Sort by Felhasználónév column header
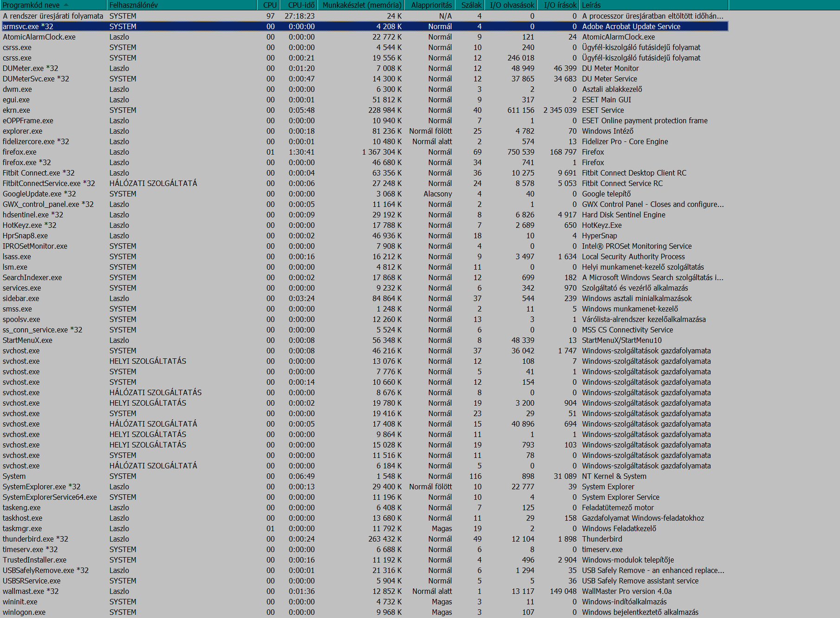840x618 pixels. click(182, 5)
